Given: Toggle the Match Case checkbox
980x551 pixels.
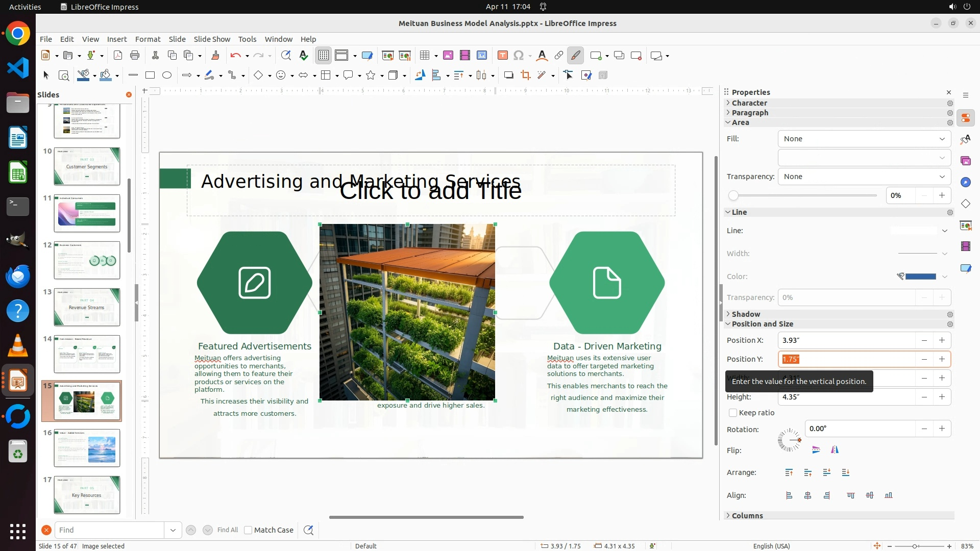Looking at the screenshot, I should click(x=248, y=530).
